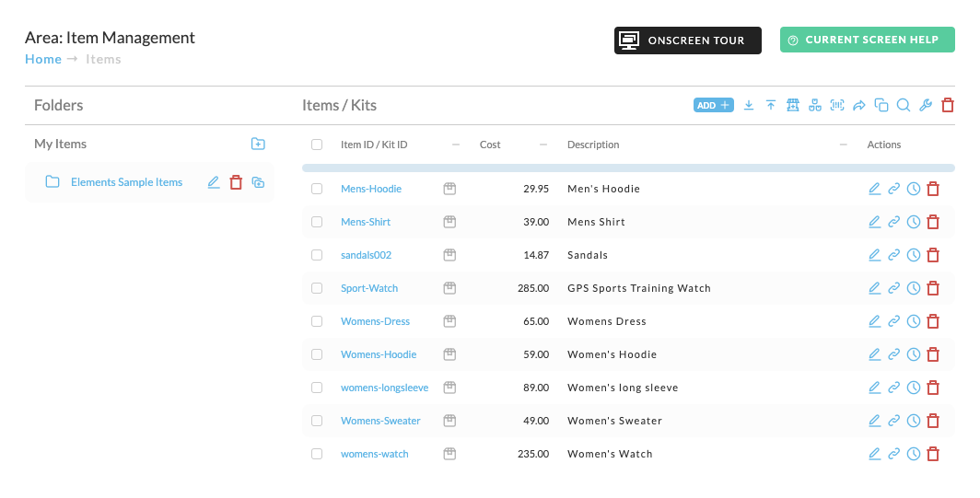The width and height of the screenshot is (980, 498).
Task: Open the barcode icon in Items toolbar
Action: point(837,106)
